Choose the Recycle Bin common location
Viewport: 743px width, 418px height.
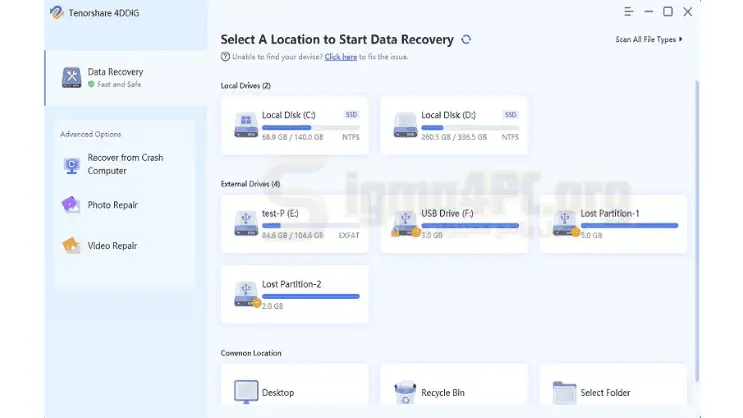[x=454, y=385]
